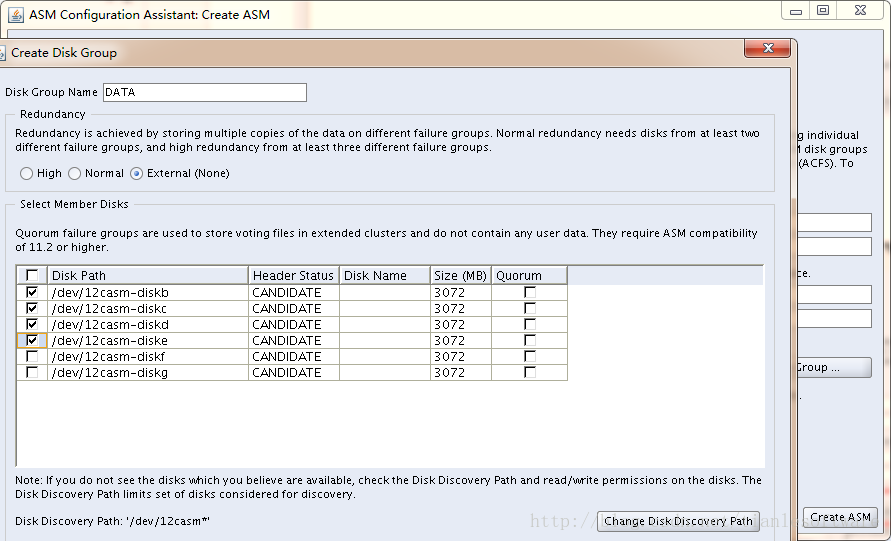Enable Quorum for /dev/12casm-diskc
Image resolution: width=891 pixels, height=541 pixels.
[x=530, y=309]
